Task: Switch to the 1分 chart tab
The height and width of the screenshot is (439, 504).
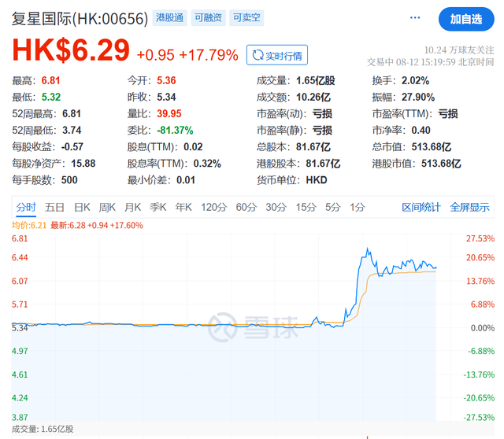Action: tap(358, 207)
